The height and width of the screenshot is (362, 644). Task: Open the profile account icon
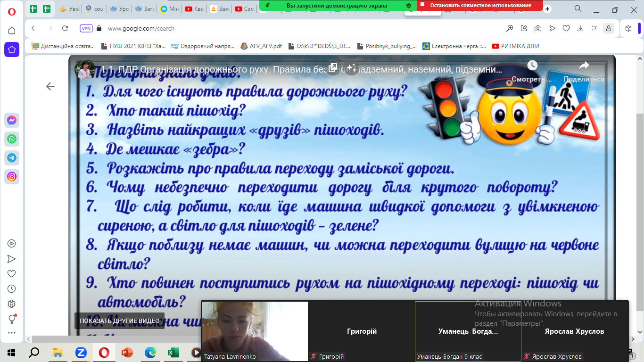point(609,28)
